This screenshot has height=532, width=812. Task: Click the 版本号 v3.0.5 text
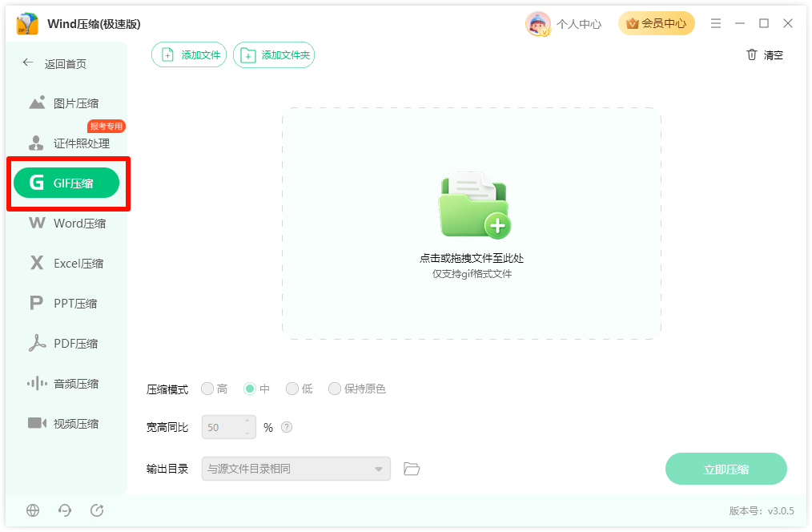point(762,510)
